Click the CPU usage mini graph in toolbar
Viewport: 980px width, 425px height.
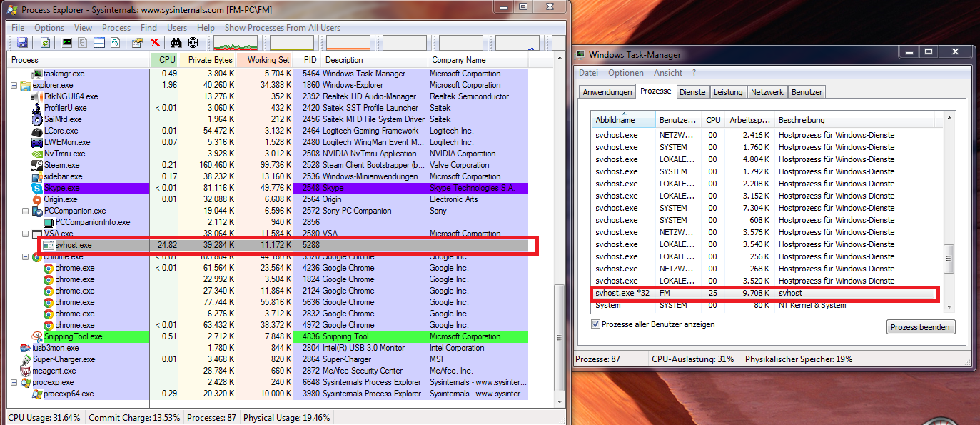[236, 43]
